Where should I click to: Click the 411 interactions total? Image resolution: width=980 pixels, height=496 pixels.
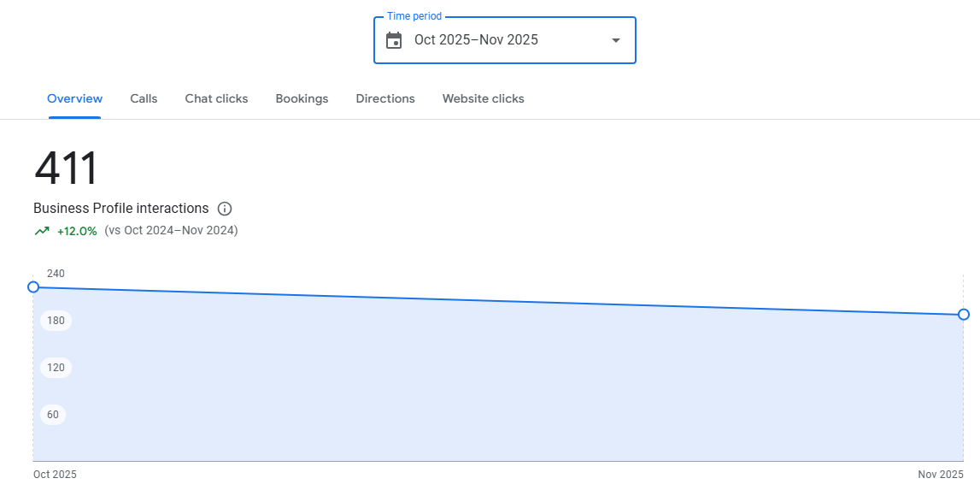click(x=64, y=169)
